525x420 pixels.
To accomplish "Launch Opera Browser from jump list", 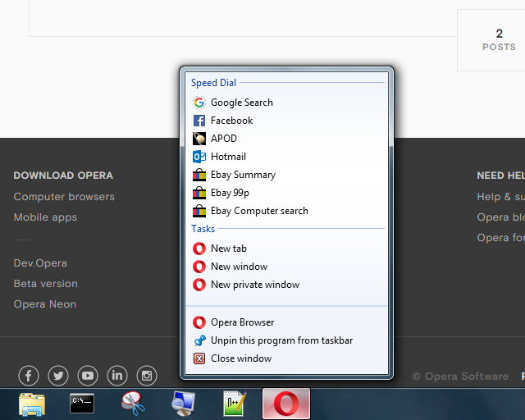I will (x=286, y=322).
